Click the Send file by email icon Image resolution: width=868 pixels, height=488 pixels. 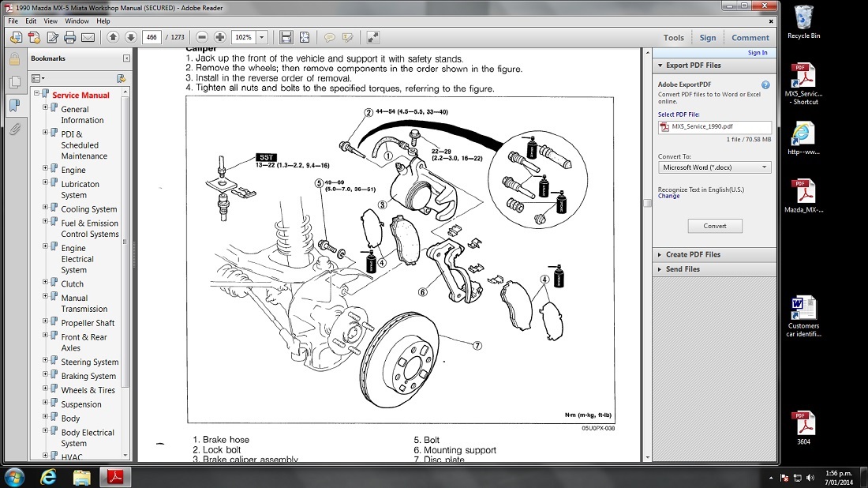click(x=88, y=38)
